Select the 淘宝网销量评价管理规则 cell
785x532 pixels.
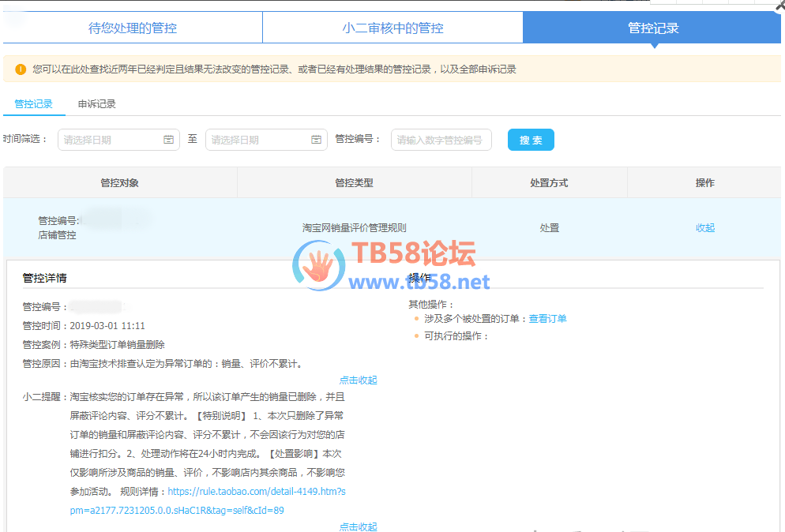click(x=355, y=227)
